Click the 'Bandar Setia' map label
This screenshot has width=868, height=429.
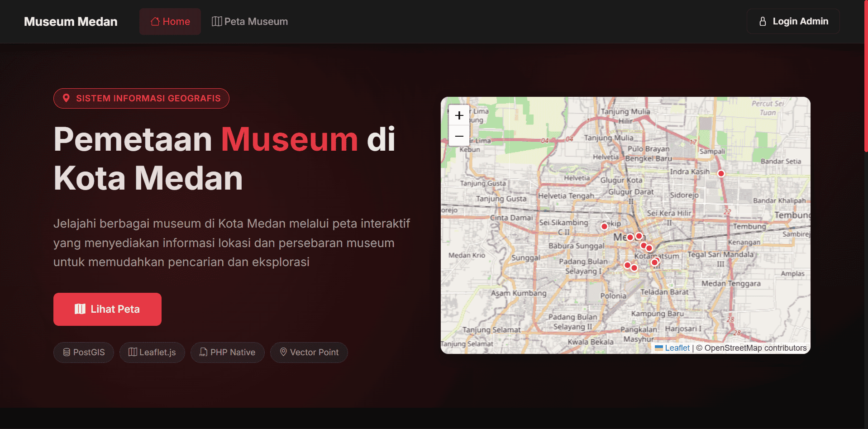781,161
